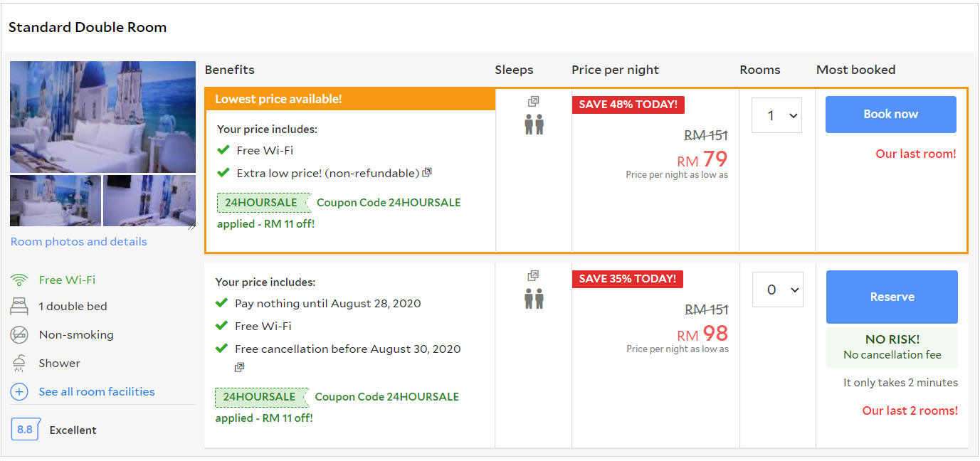Click the non-smoking icon
Screen dimensions: 980x461
coord(19,335)
